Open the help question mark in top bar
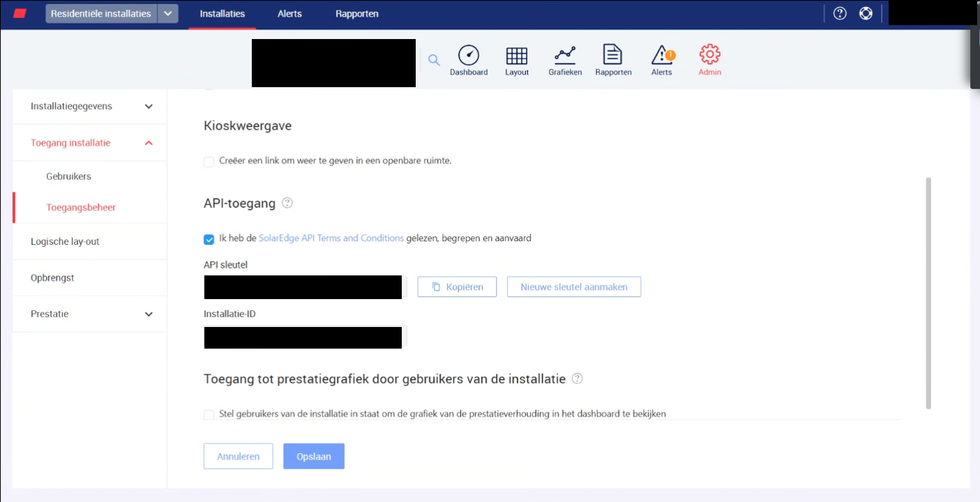980x502 pixels. (840, 13)
